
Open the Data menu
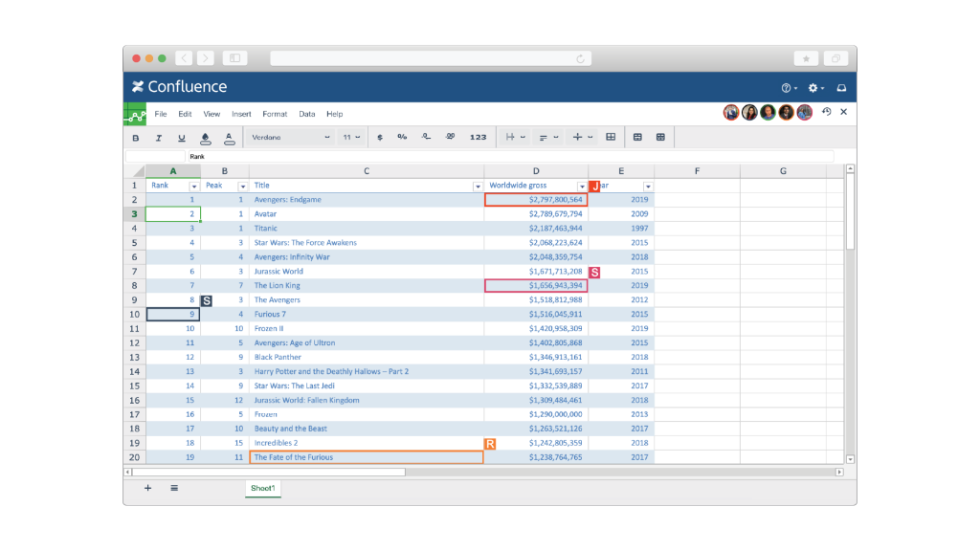307,114
